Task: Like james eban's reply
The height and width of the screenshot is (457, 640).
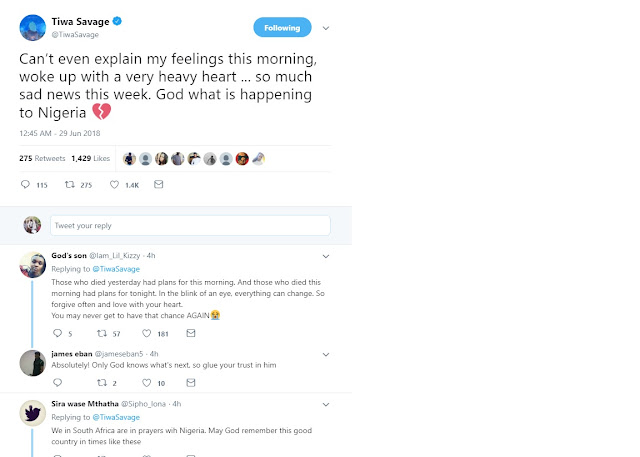Action: (x=148, y=383)
